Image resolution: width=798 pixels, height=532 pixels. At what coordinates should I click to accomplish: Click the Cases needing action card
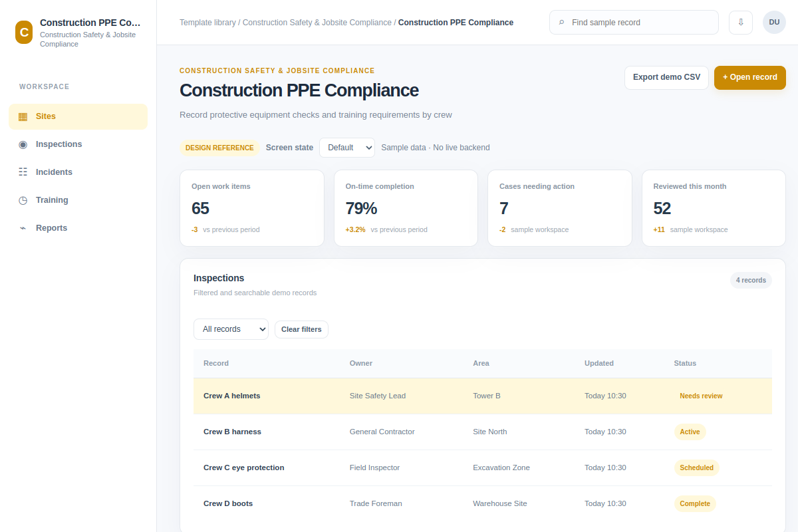560,208
